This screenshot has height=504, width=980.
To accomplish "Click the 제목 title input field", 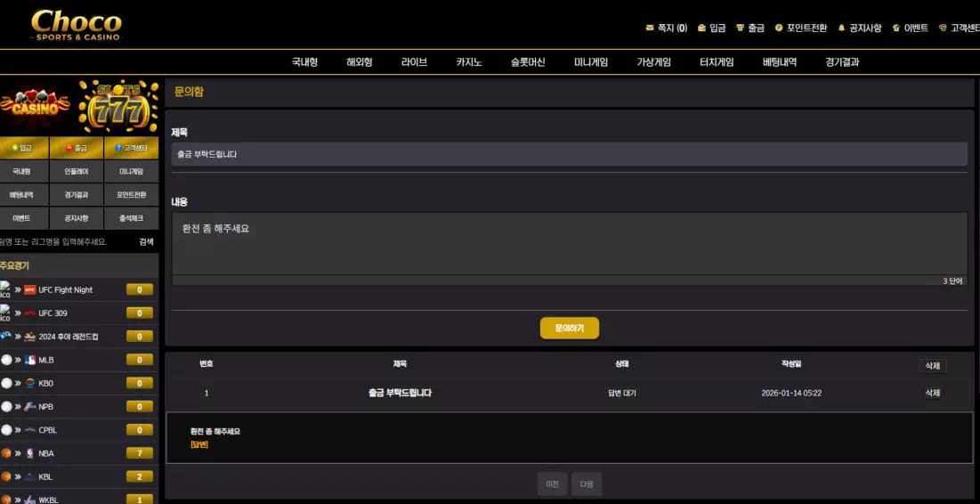I will (x=569, y=154).
